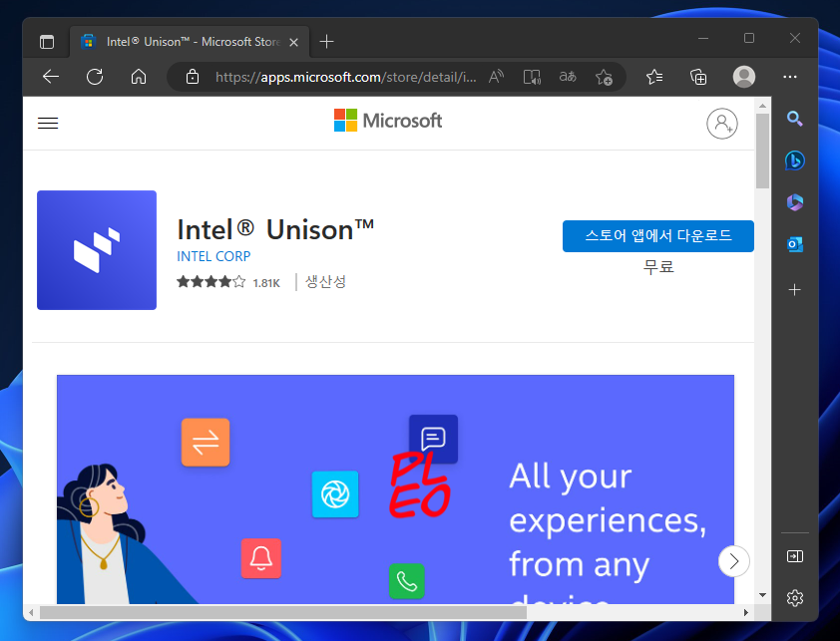Click the horizontal scrollbar thumb
The width and height of the screenshot is (840, 641).
pos(283,612)
